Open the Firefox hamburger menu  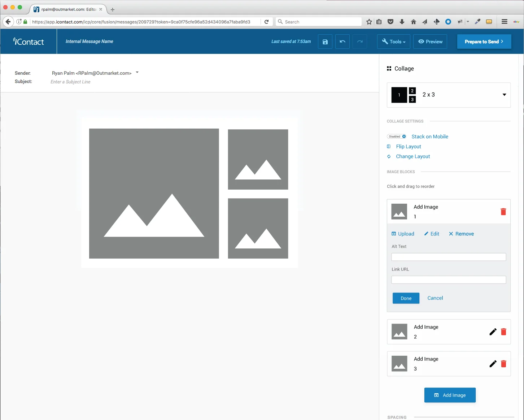(x=505, y=22)
